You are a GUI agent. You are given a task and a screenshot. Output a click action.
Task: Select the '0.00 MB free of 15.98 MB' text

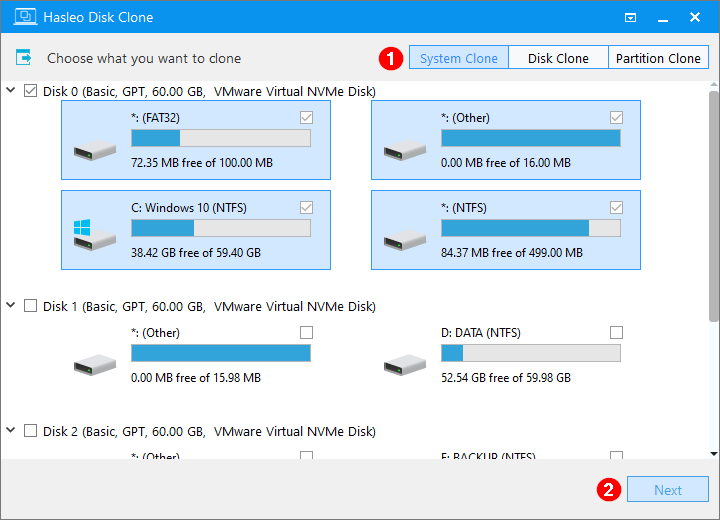click(196, 378)
